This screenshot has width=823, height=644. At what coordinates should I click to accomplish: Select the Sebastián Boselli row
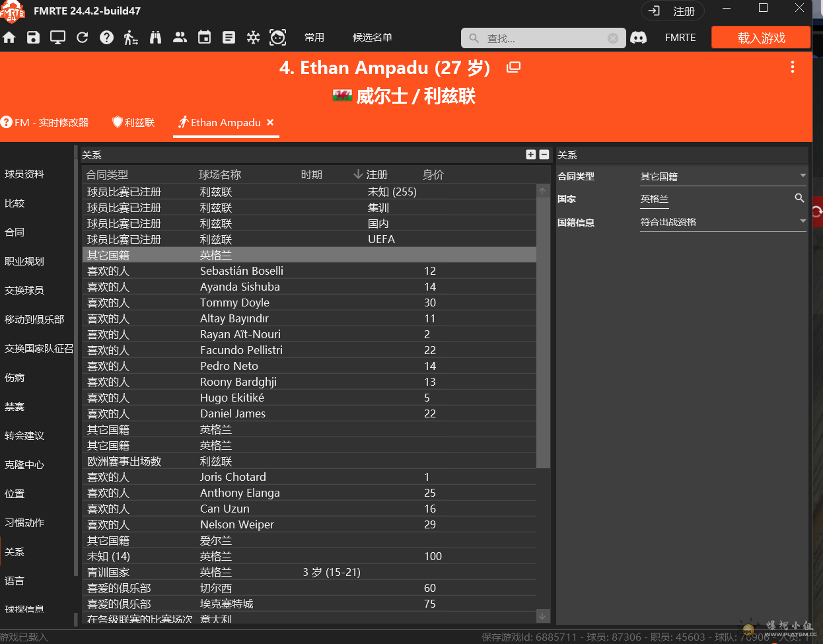(x=309, y=271)
